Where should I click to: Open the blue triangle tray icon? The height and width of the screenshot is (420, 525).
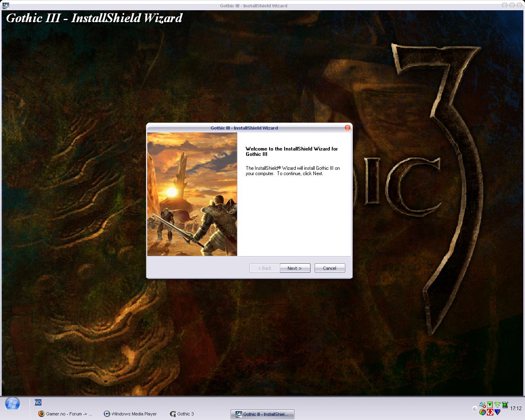497,412
